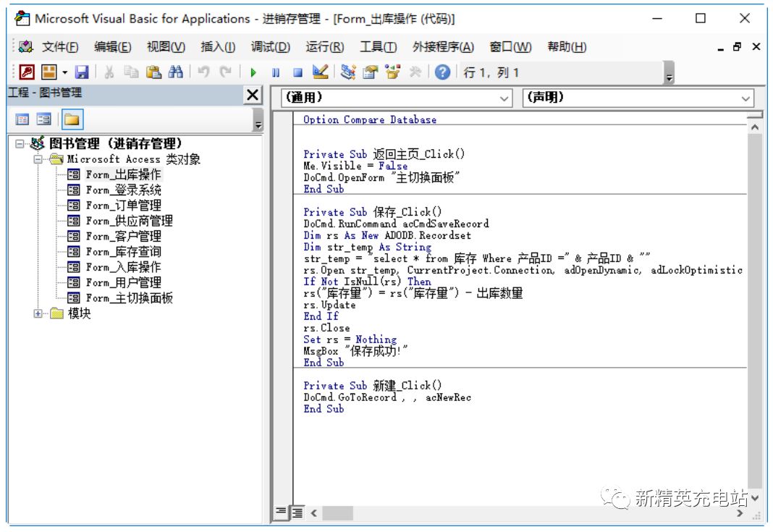773x532 pixels.
Task: Toggle Design Mode icon
Action: pos(321,72)
